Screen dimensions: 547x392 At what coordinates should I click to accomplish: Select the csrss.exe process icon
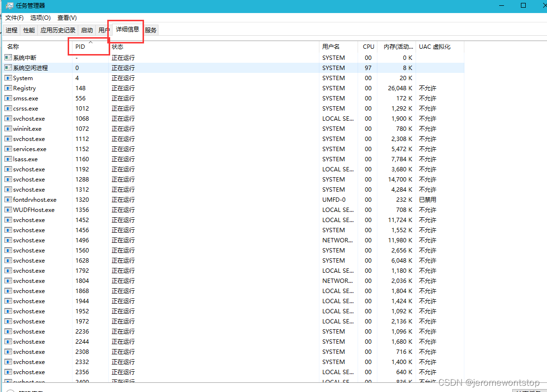[7, 108]
